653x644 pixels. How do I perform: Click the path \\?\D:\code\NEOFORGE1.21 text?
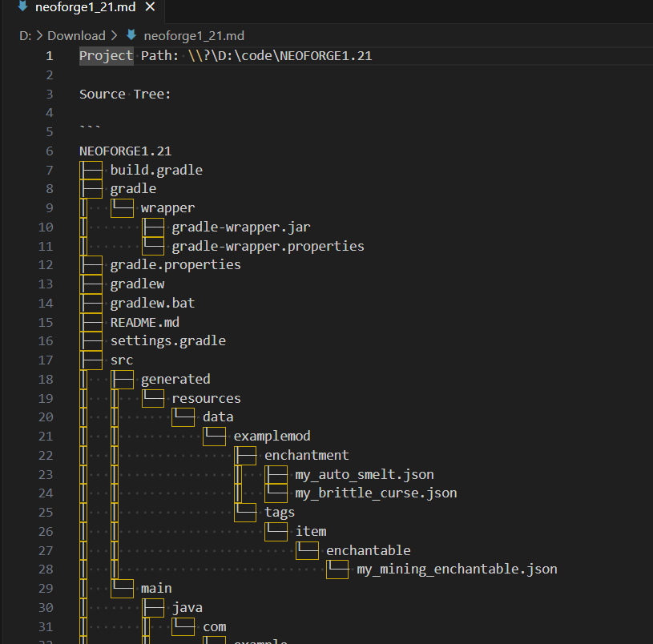pos(280,56)
